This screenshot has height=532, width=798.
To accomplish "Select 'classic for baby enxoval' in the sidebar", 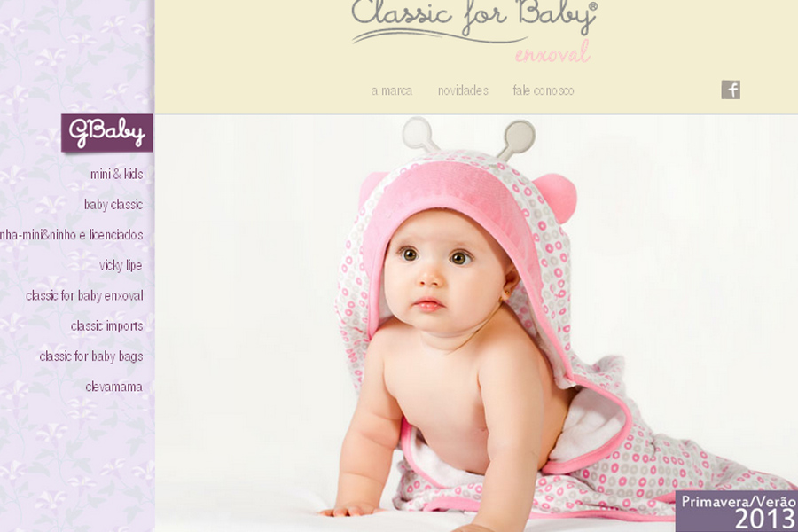I will [84, 295].
